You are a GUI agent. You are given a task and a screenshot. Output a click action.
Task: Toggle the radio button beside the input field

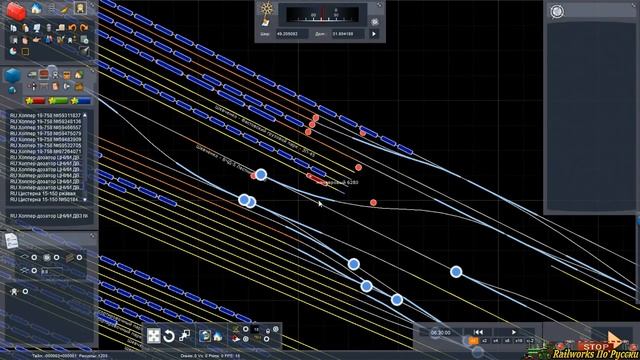tap(34, 271)
